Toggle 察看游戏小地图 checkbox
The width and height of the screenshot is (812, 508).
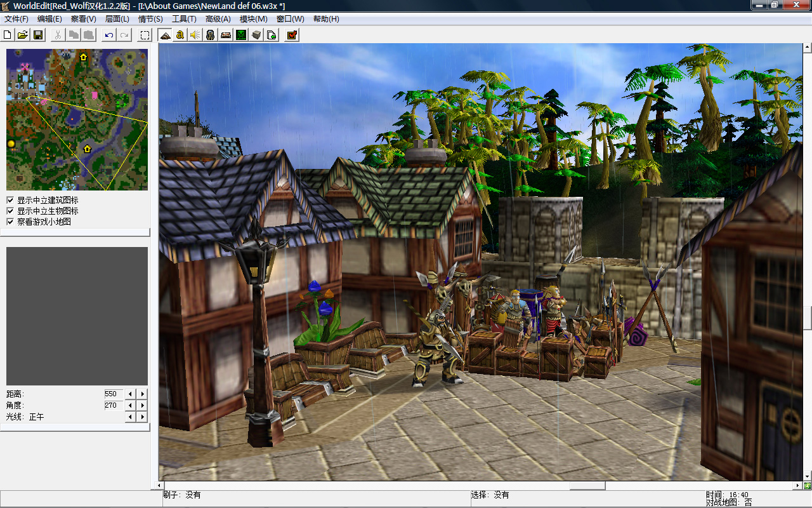pyautogui.click(x=10, y=222)
